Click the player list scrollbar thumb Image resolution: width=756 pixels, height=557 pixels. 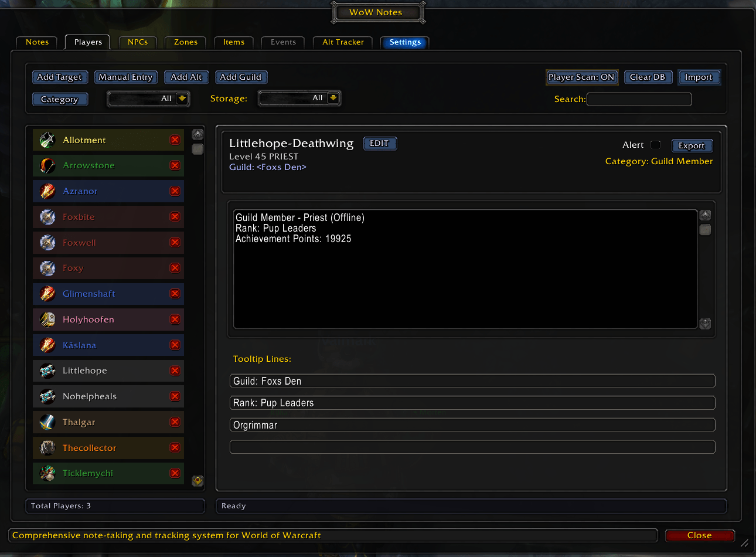pos(198,149)
